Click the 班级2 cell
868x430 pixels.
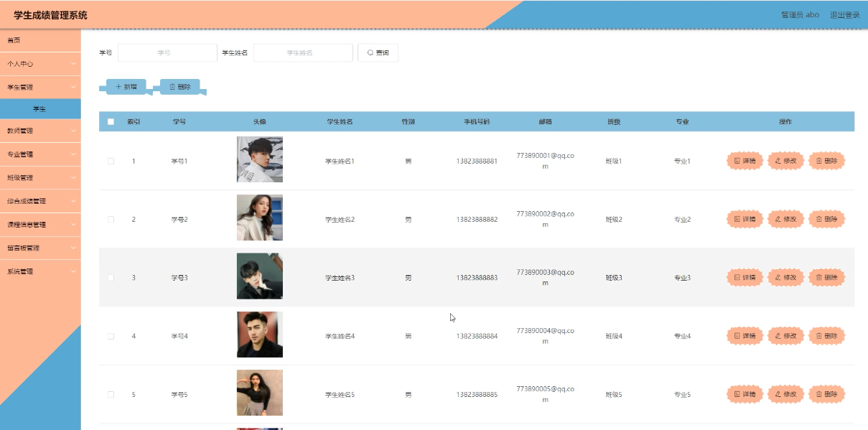coord(614,219)
